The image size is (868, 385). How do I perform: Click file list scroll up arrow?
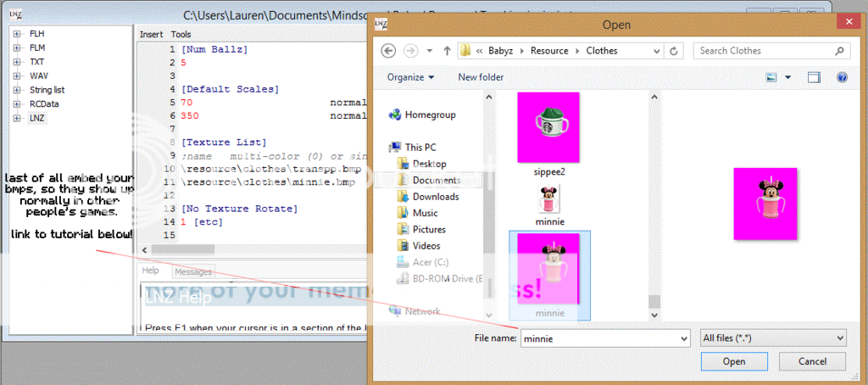(654, 98)
